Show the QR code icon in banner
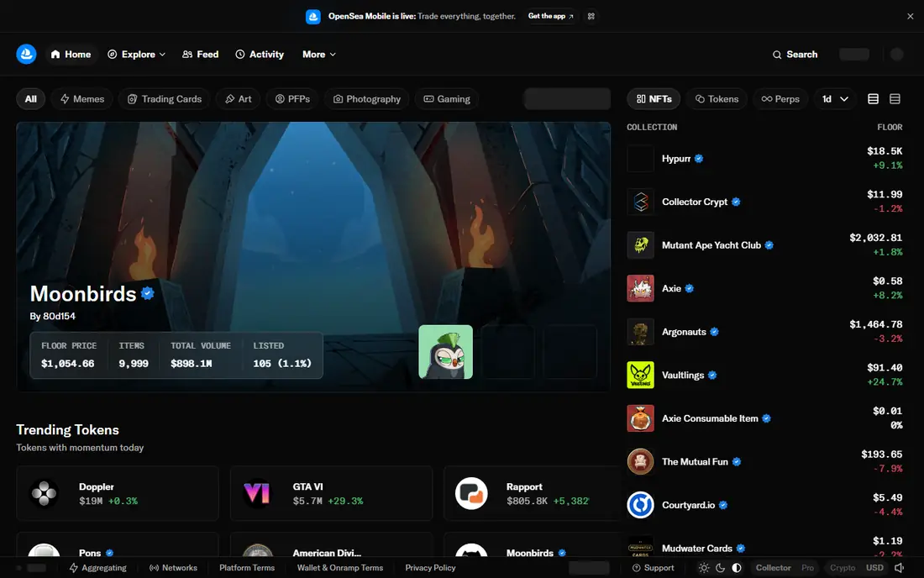924x578 pixels. click(x=591, y=16)
